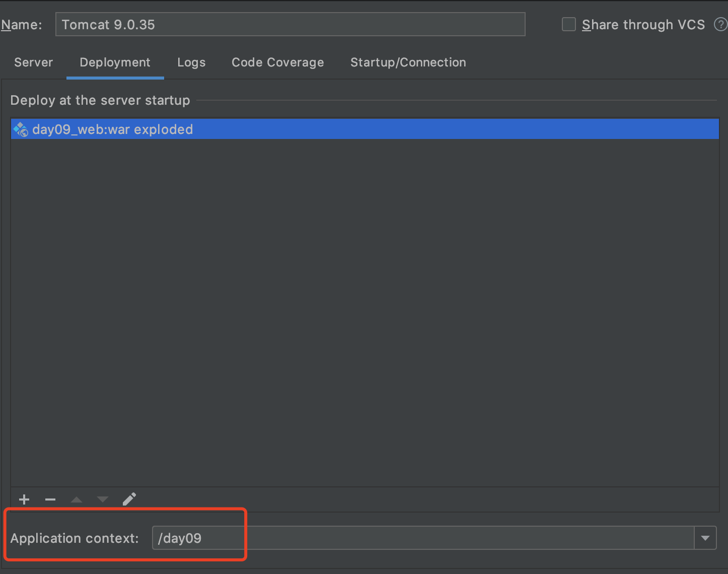Click the Share through VCS label text
The width and height of the screenshot is (728, 574).
click(x=643, y=25)
